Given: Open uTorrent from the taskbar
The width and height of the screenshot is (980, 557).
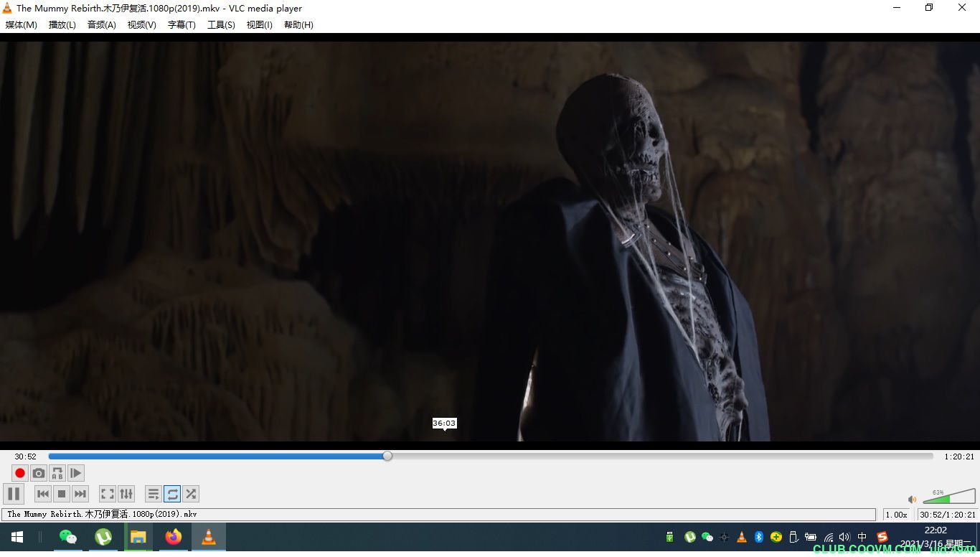Looking at the screenshot, I should (103, 537).
